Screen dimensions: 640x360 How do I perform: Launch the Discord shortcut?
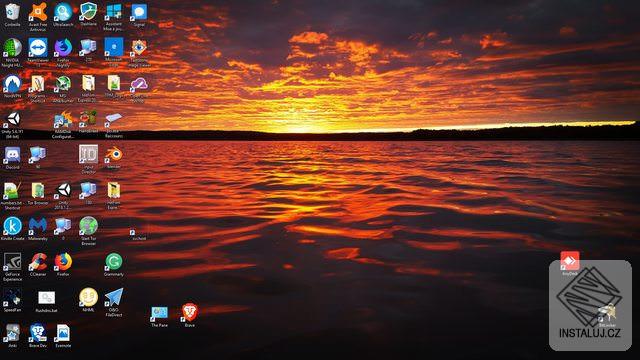pyautogui.click(x=13, y=155)
